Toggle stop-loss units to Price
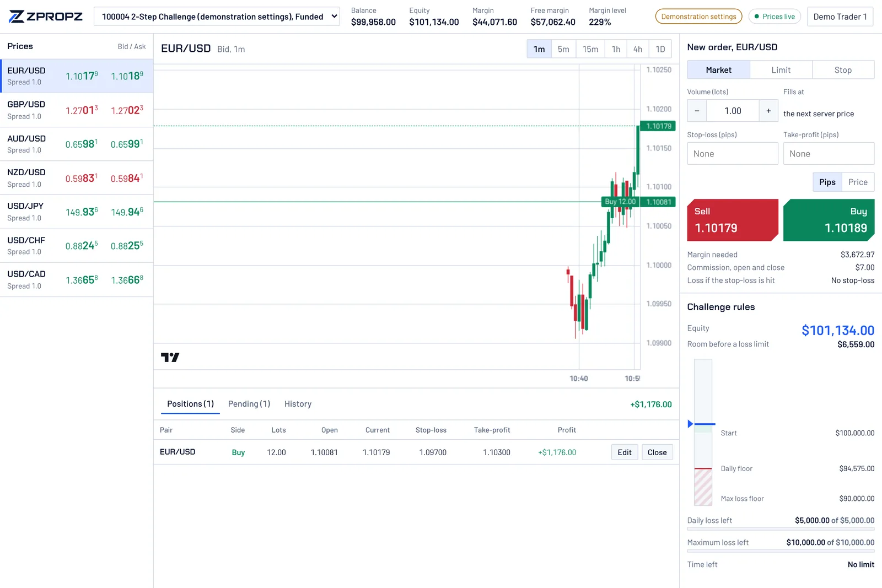This screenshot has width=882, height=588. click(858, 182)
